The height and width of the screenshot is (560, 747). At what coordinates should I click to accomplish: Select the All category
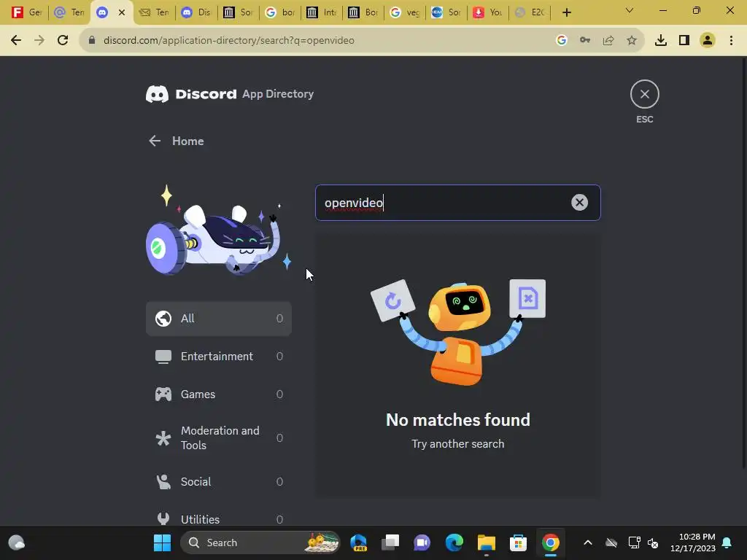click(x=219, y=319)
